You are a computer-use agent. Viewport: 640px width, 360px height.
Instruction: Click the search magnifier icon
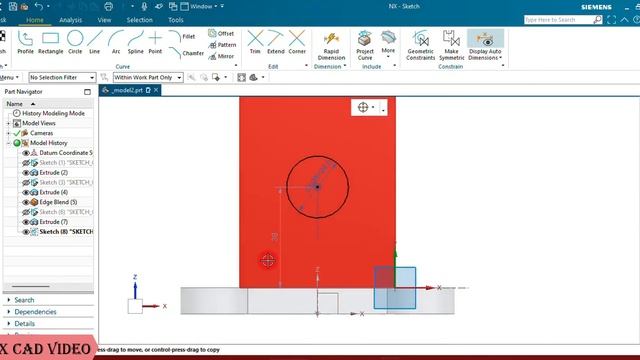[598, 20]
